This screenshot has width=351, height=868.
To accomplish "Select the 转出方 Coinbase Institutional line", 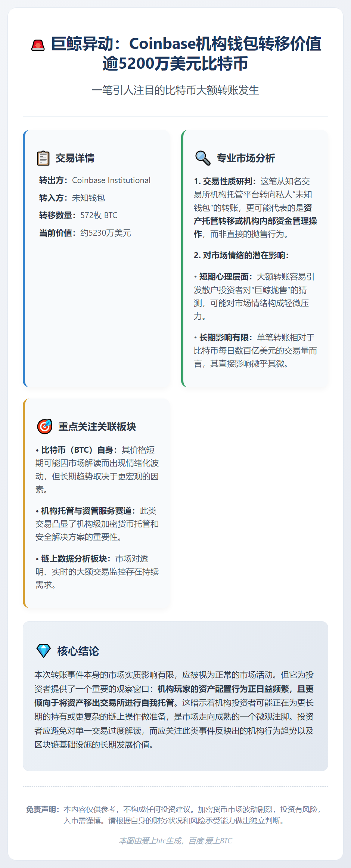I will click(x=95, y=180).
